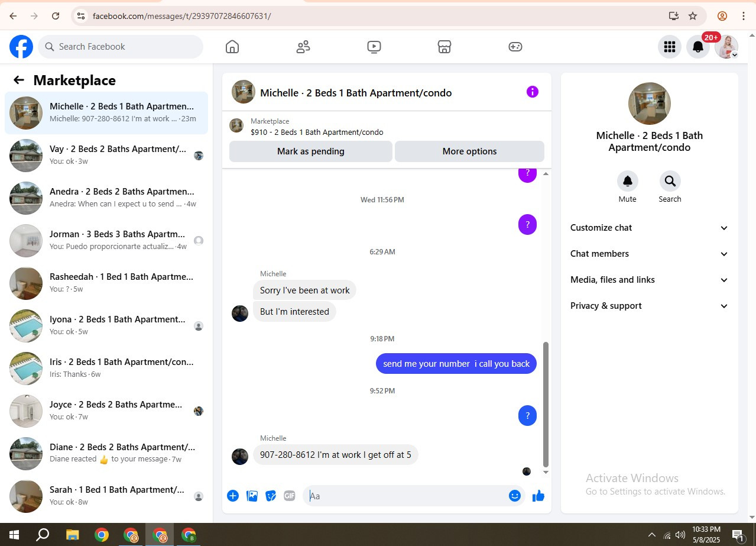Image resolution: width=756 pixels, height=546 pixels.
Task: Open File Explorer from the taskbar
Action: pyautogui.click(x=72, y=535)
